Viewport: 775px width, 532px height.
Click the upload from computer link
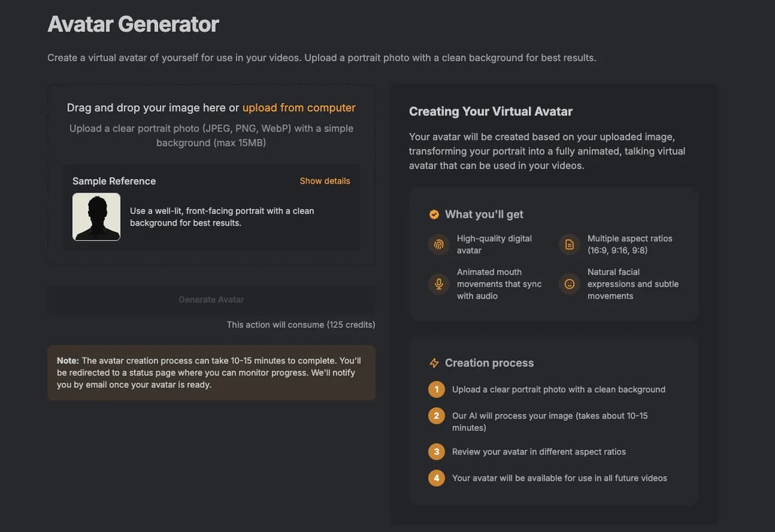(x=299, y=107)
